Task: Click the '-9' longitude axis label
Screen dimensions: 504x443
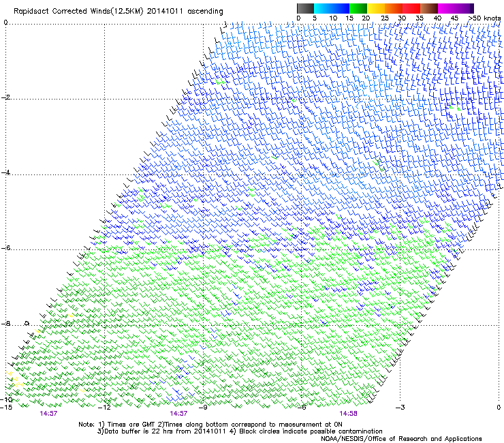Action: pyautogui.click(x=203, y=408)
